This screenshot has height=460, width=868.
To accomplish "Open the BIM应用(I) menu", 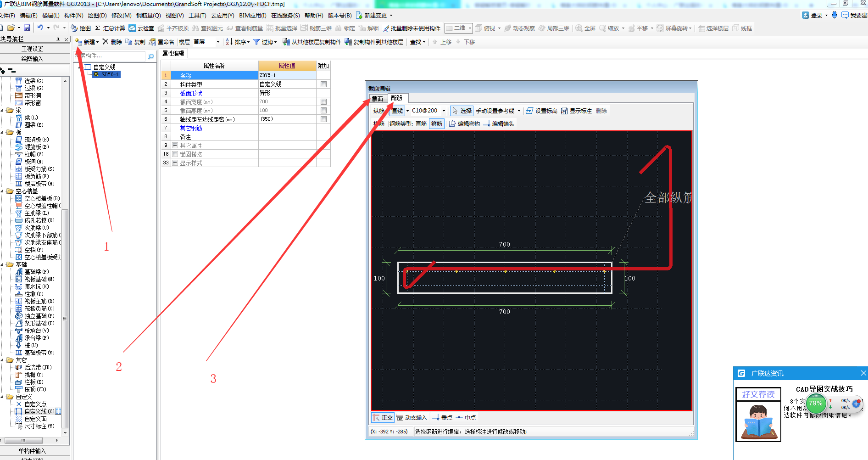I will (253, 15).
